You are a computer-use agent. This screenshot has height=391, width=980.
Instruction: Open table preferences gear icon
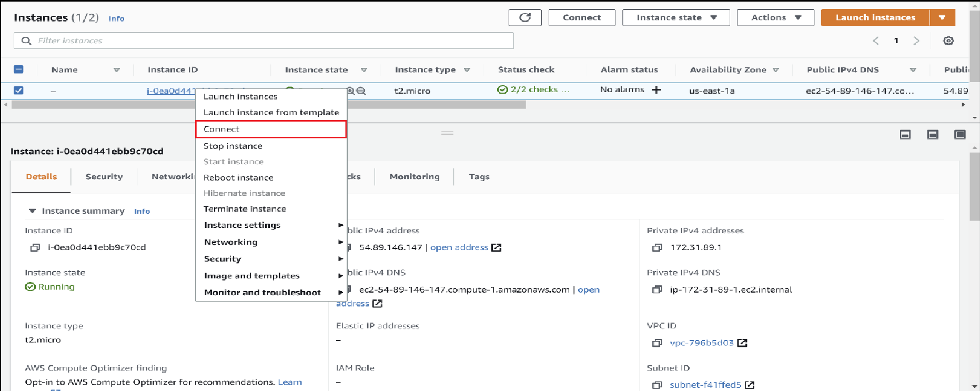948,41
